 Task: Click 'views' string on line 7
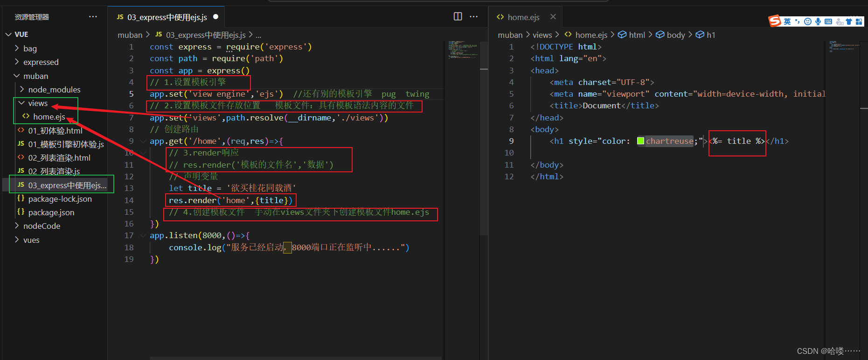pos(204,118)
